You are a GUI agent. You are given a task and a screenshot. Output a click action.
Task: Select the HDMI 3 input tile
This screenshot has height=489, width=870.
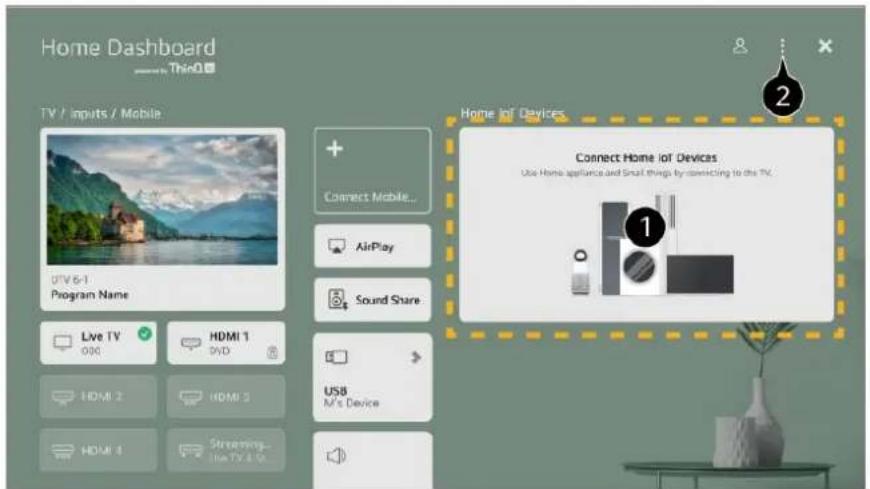coord(226,397)
